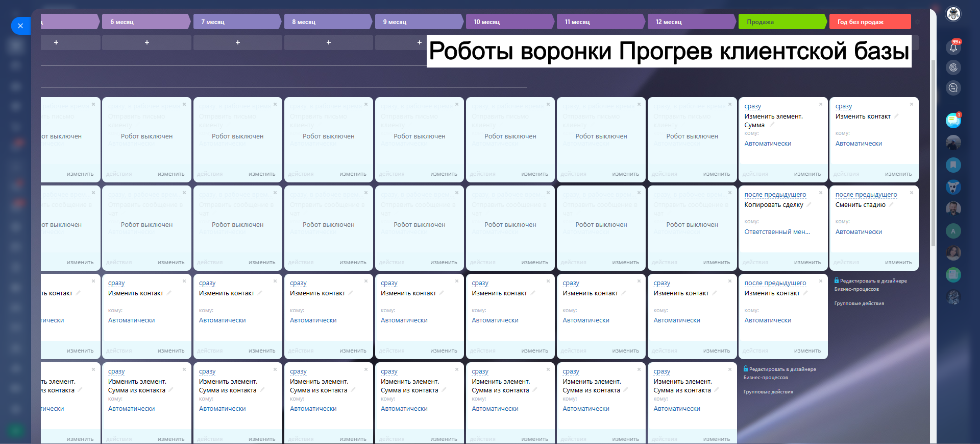980x444 pixels.
Task: Add a robot with plus under 6 месяц
Action: tap(147, 42)
